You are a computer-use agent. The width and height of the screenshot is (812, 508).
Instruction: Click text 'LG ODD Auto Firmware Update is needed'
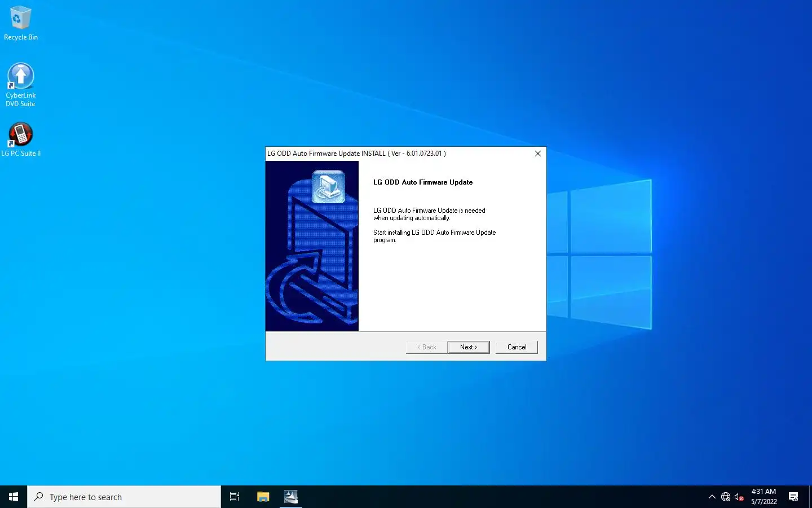pos(429,211)
